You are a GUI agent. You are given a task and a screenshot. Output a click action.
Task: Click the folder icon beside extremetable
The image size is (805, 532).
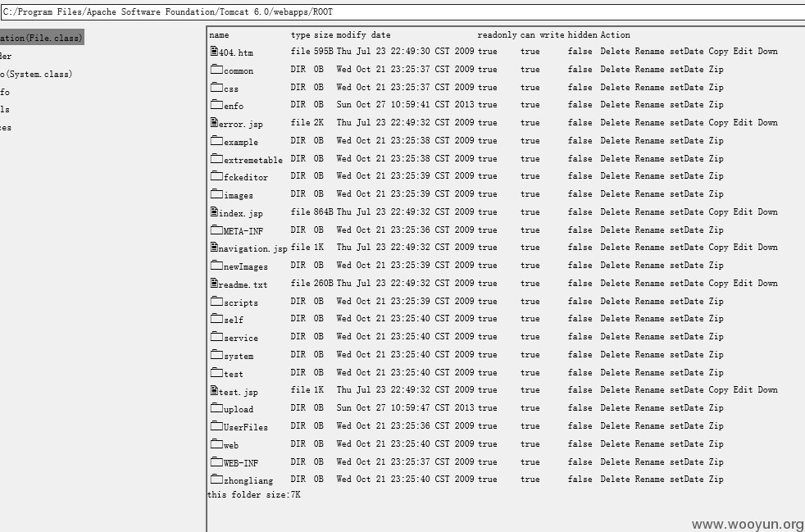pos(216,158)
